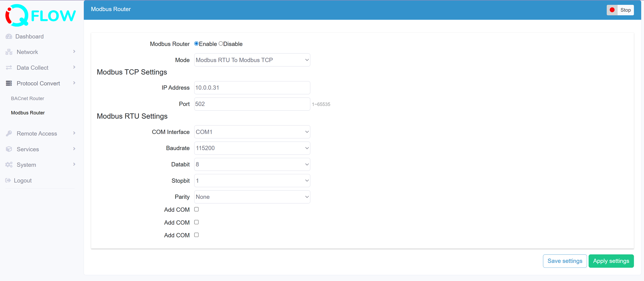
Task: Click the IP Address input field
Action: coord(252,88)
